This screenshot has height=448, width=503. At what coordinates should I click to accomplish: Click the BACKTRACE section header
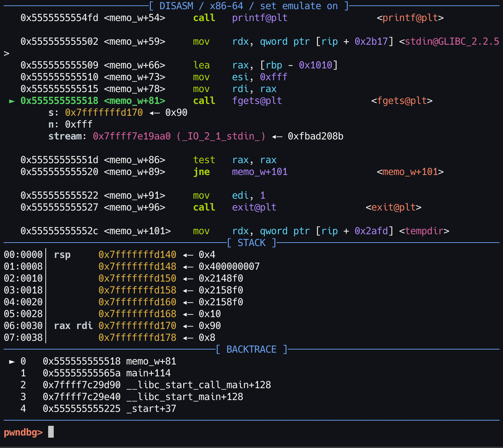251,349
